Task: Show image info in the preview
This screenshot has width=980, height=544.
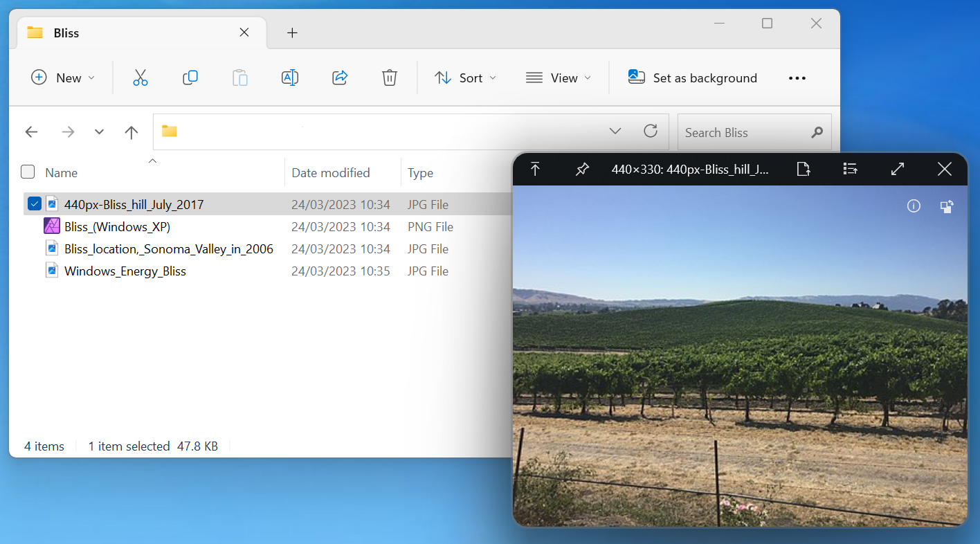Action: pos(914,206)
